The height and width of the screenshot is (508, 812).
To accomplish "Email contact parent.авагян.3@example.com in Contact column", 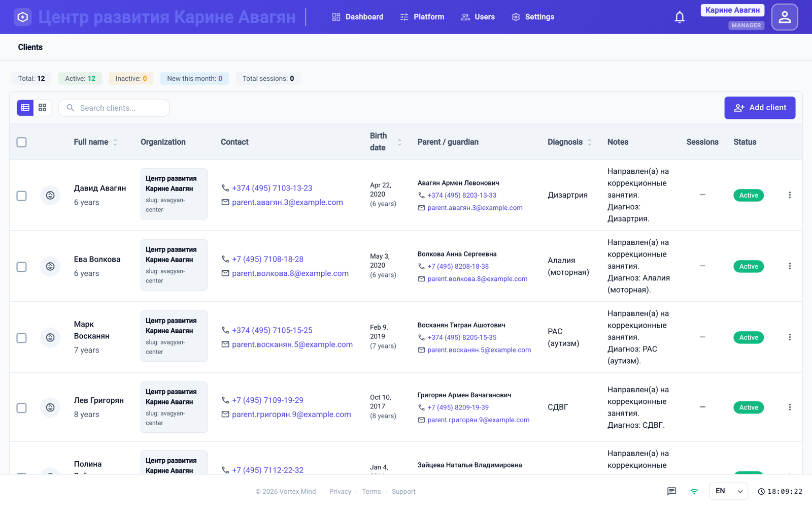I will pyautogui.click(x=287, y=202).
